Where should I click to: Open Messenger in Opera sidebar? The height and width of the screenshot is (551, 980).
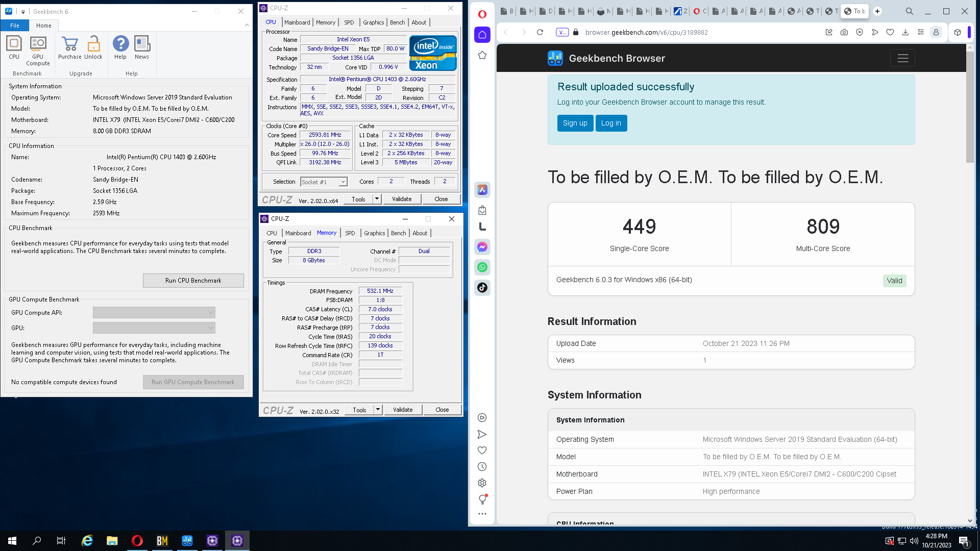pyautogui.click(x=482, y=247)
